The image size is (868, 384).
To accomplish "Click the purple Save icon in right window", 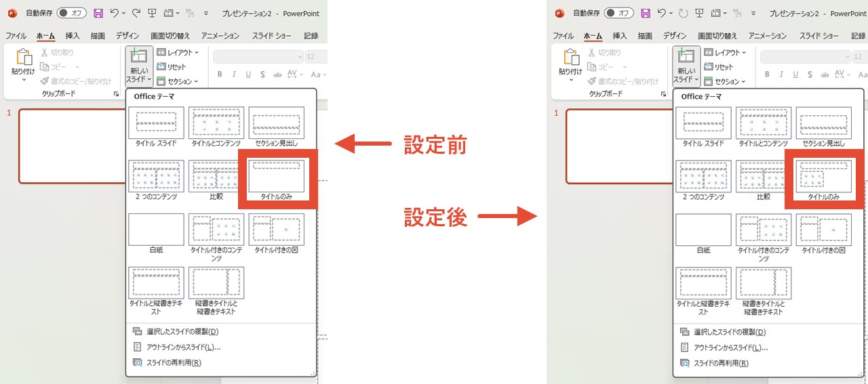I will (x=646, y=13).
